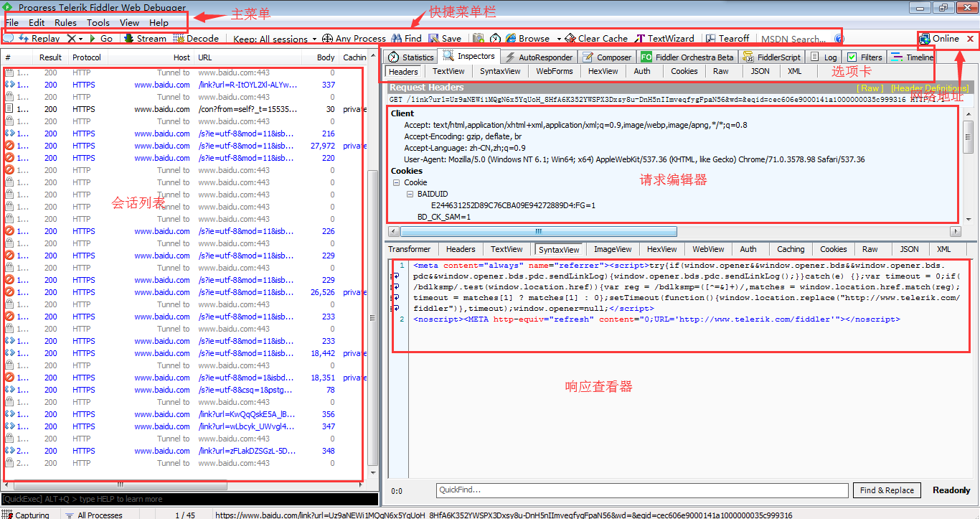Click the All Processes filter in status bar

(x=93, y=515)
